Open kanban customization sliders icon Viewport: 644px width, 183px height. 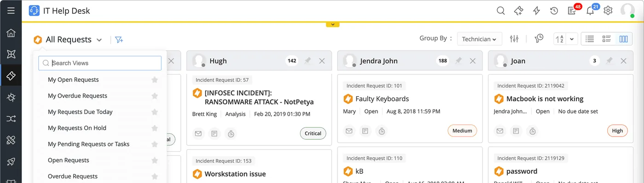click(514, 39)
